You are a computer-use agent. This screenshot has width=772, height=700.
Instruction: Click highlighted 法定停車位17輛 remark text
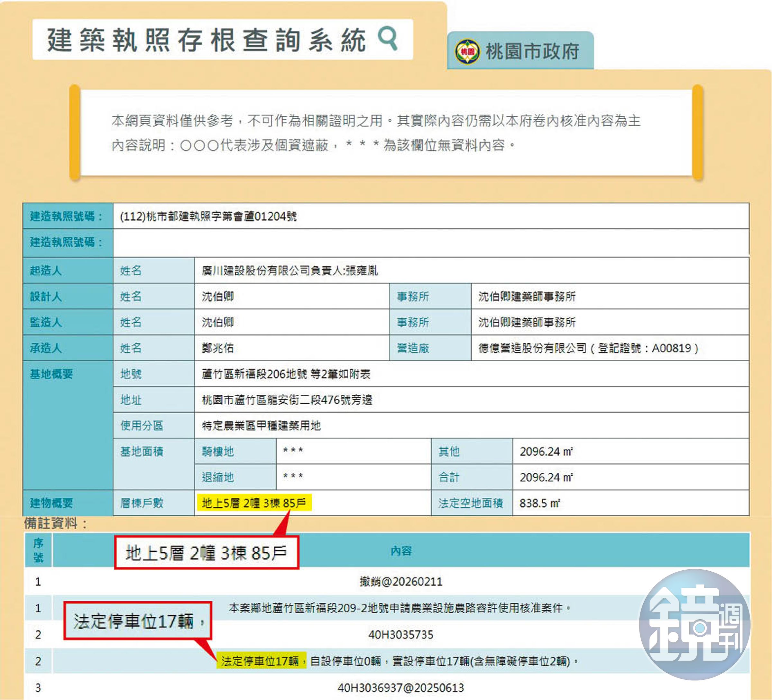(x=262, y=660)
